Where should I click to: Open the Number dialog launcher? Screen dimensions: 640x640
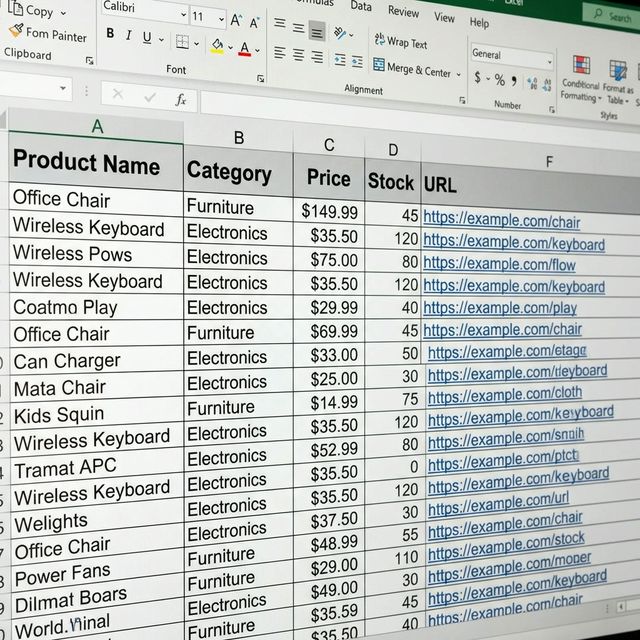pyautogui.click(x=551, y=109)
